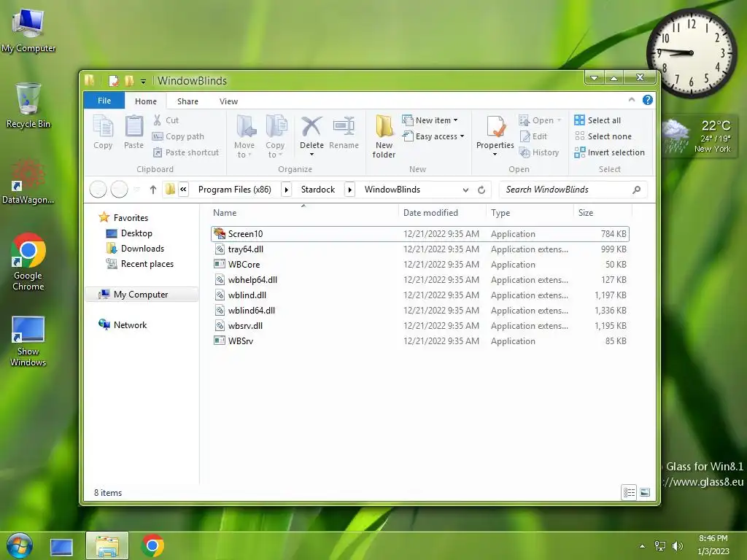Click Properties icon in title bar quick access
This screenshot has width=747, height=560.
click(113, 80)
